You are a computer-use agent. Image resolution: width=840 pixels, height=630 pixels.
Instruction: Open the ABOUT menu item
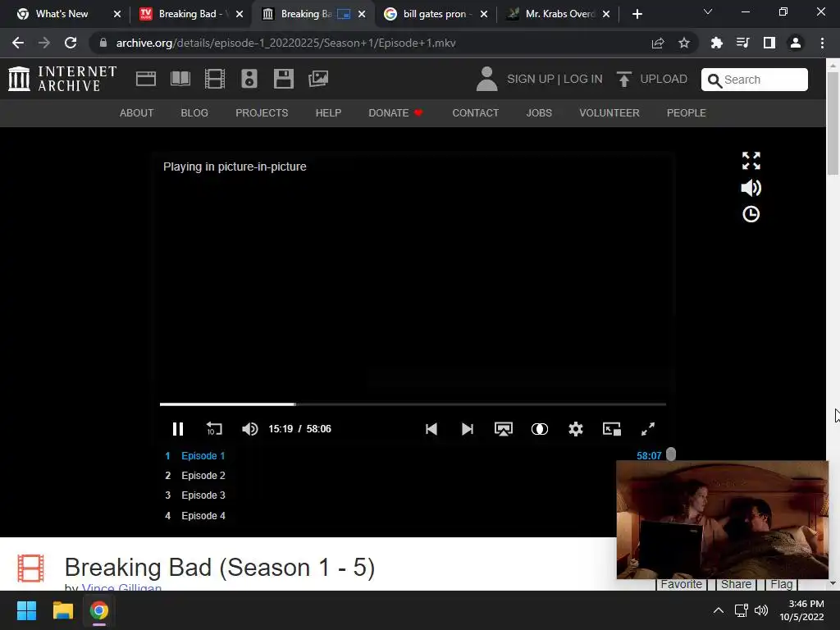click(137, 113)
